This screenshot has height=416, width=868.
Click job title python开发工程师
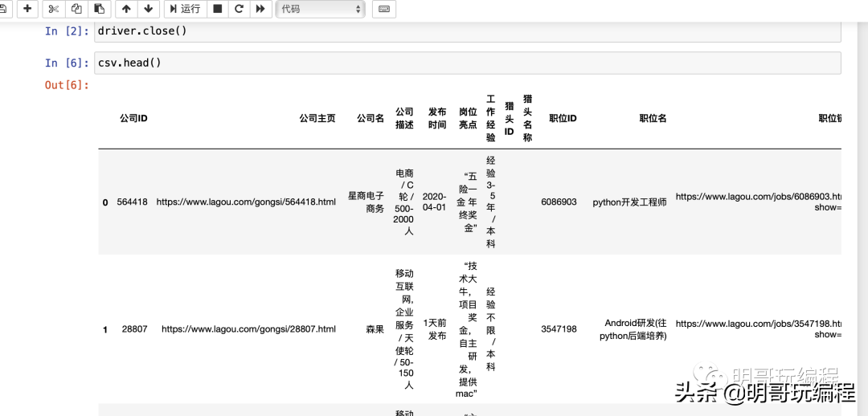[x=630, y=202]
